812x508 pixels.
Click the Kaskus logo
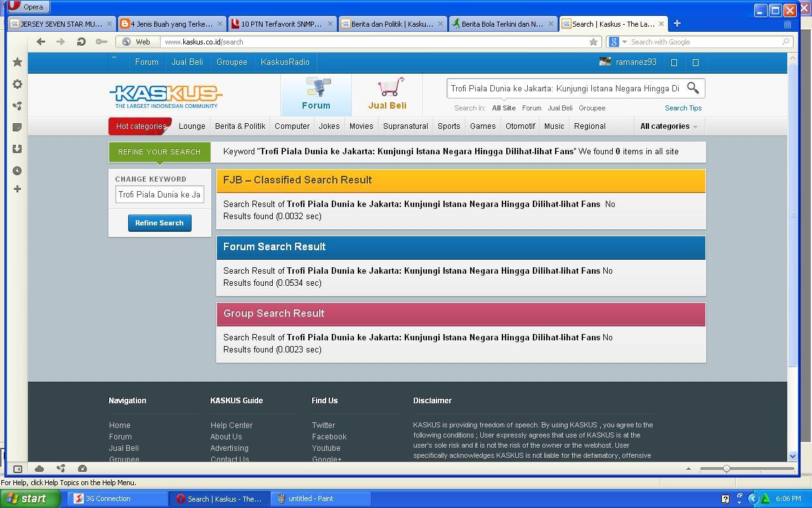point(166,96)
